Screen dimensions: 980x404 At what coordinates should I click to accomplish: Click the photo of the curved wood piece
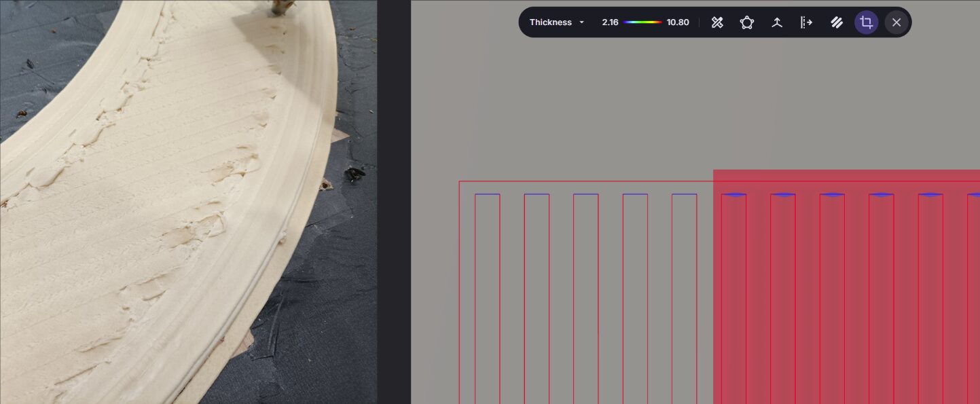[170, 204]
